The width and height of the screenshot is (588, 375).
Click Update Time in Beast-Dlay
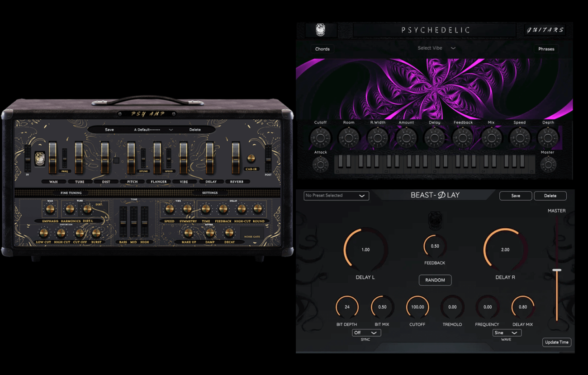(557, 342)
